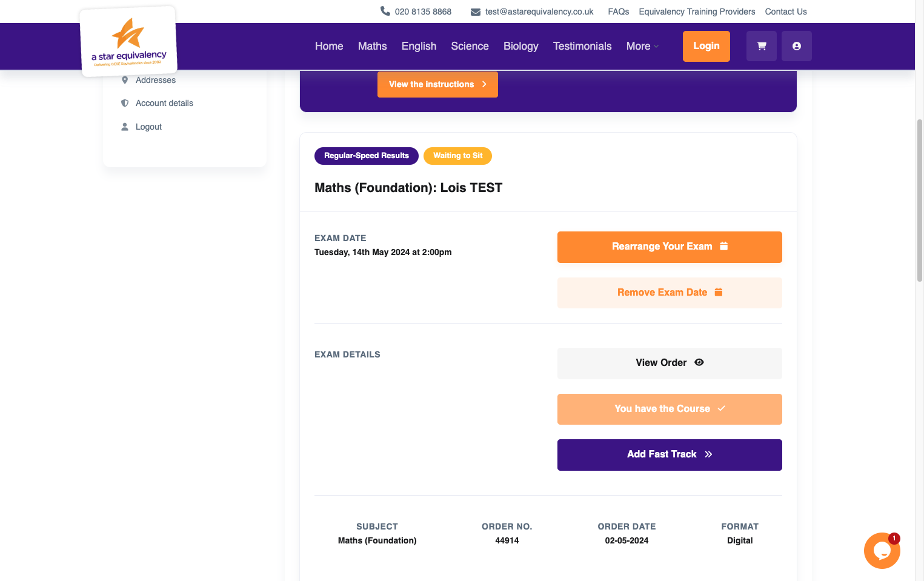Viewport: 924px width, 581px height.
Task: Click the Addresses location pin icon
Action: (x=125, y=80)
